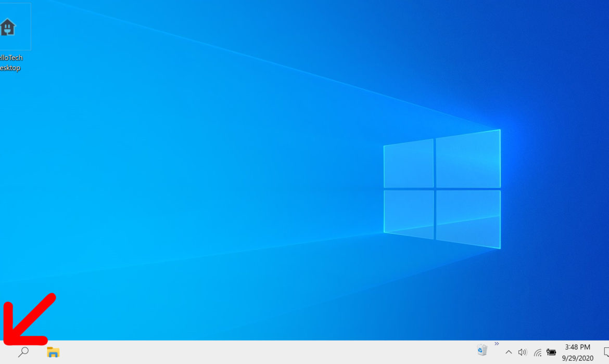Click the wallpaper Windows logo's upper-right pane
The height and width of the screenshot is (364, 609).
click(467, 159)
